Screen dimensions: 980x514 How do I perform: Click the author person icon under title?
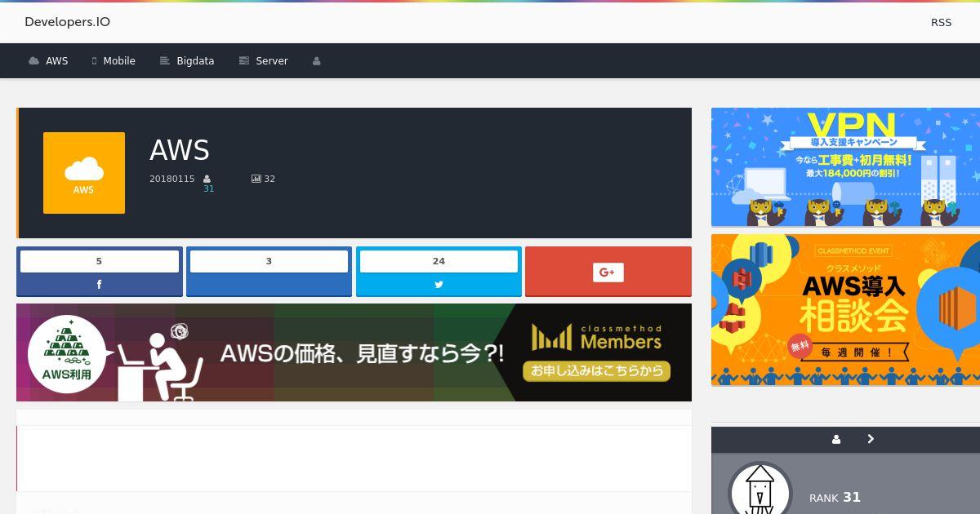207,179
